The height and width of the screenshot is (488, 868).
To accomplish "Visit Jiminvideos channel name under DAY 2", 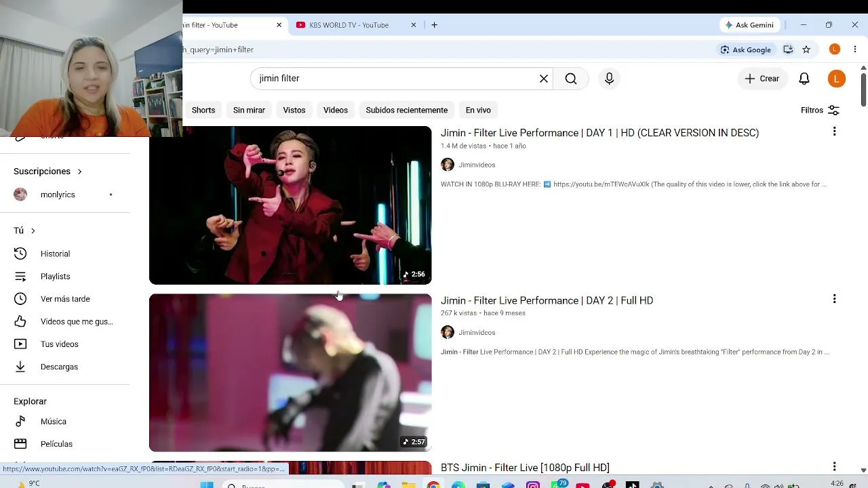I will point(477,333).
